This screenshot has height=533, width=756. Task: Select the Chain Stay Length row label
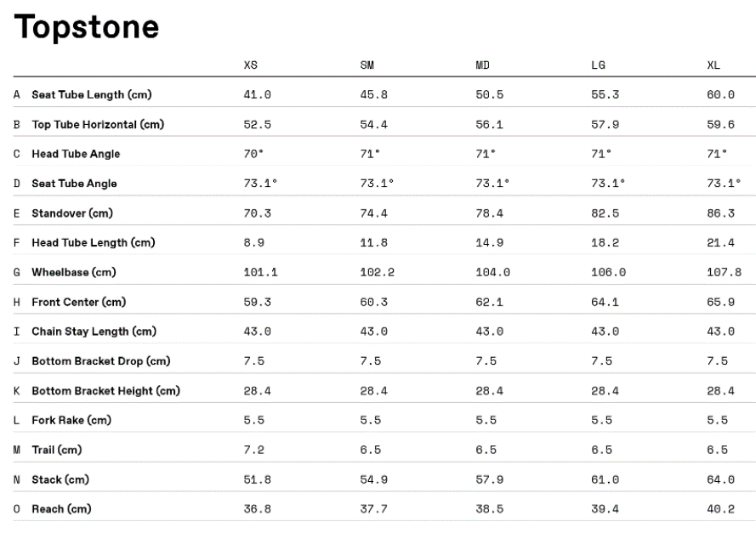(94, 332)
